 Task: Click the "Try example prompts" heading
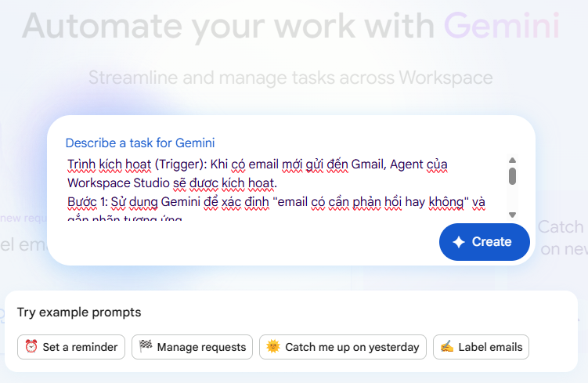click(x=79, y=313)
